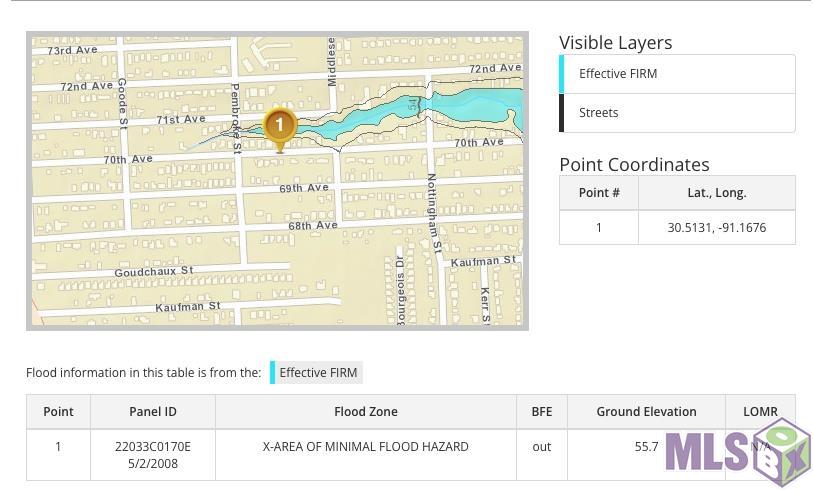This screenshot has width=813, height=490.
Task: Click the X-Area of Minimal Flood Hazard cell
Action: [365, 447]
